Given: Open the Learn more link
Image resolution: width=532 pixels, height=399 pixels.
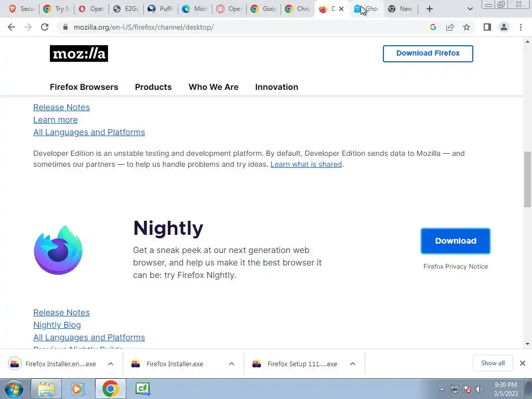Looking at the screenshot, I should 55,120.
